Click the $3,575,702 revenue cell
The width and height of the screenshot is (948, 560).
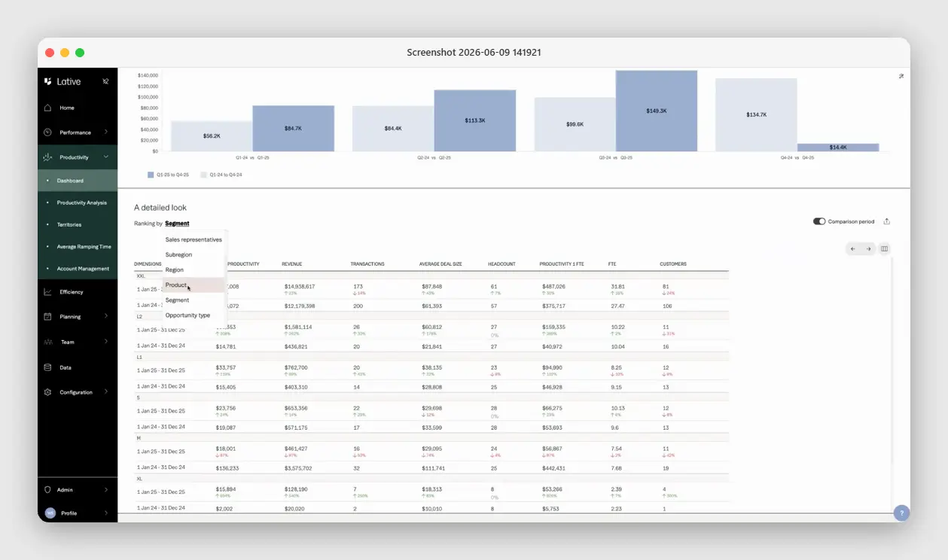pyautogui.click(x=298, y=468)
